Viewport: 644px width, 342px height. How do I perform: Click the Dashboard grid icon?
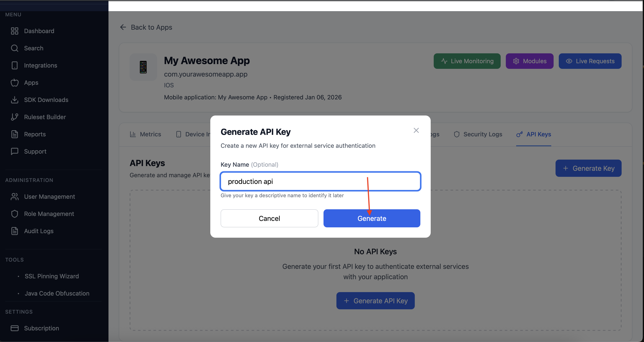(14, 31)
